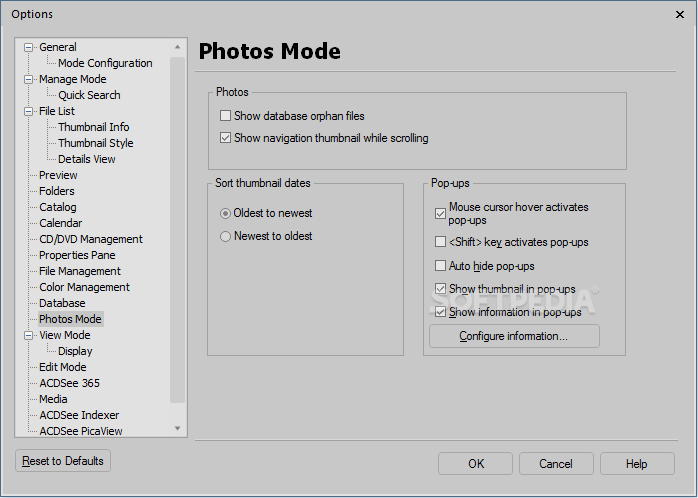Viewport: 698px width, 498px height.
Task: Collapse the General tree node
Action: (28, 47)
